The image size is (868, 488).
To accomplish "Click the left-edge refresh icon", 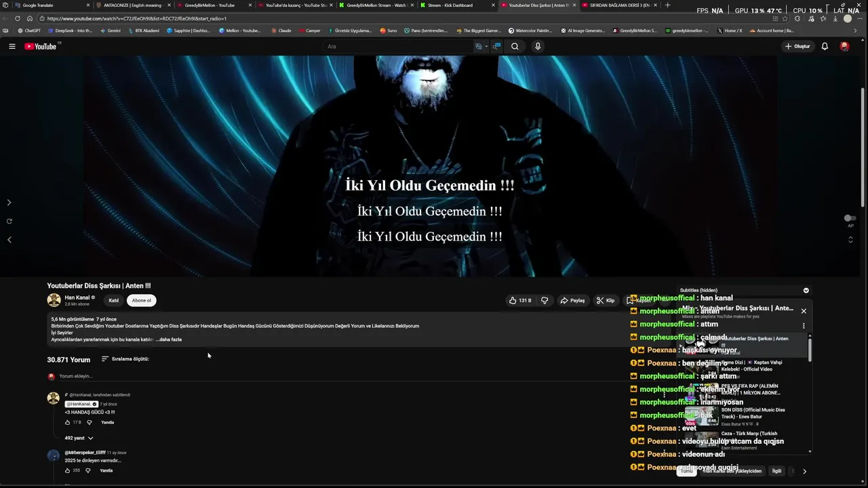I will point(9,221).
